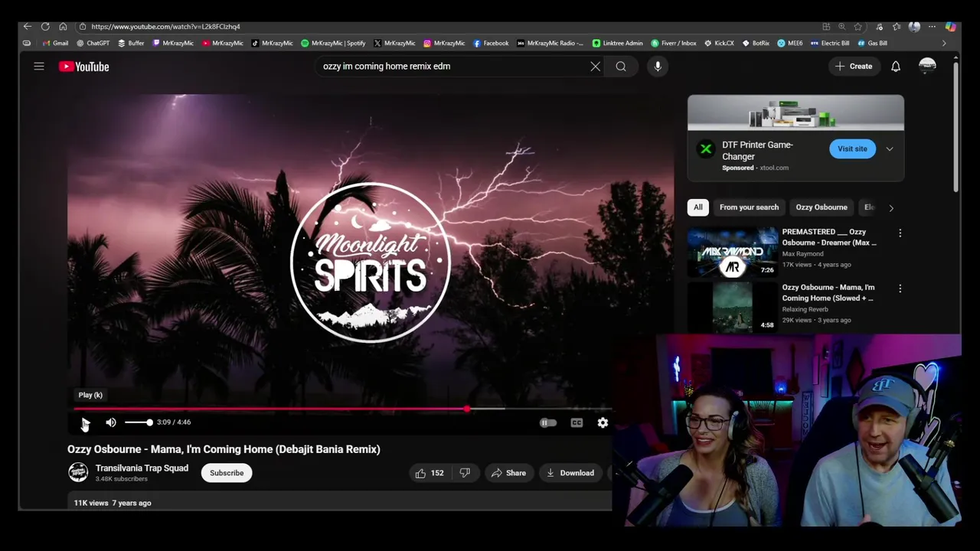Focus the browser address bar URL
The height and width of the screenshot is (551, 980).
[165, 27]
